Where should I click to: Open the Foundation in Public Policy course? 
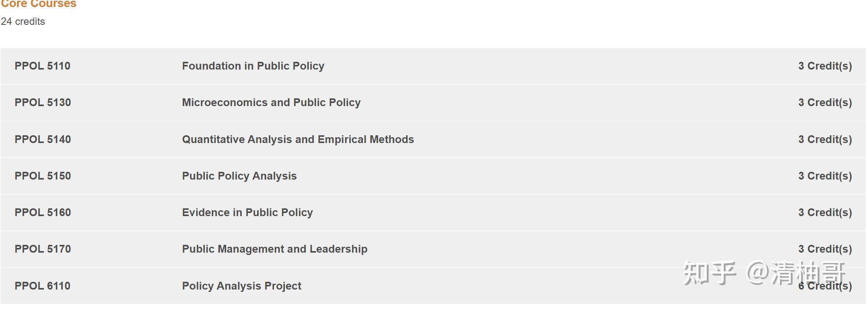pyautogui.click(x=253, y=66)
